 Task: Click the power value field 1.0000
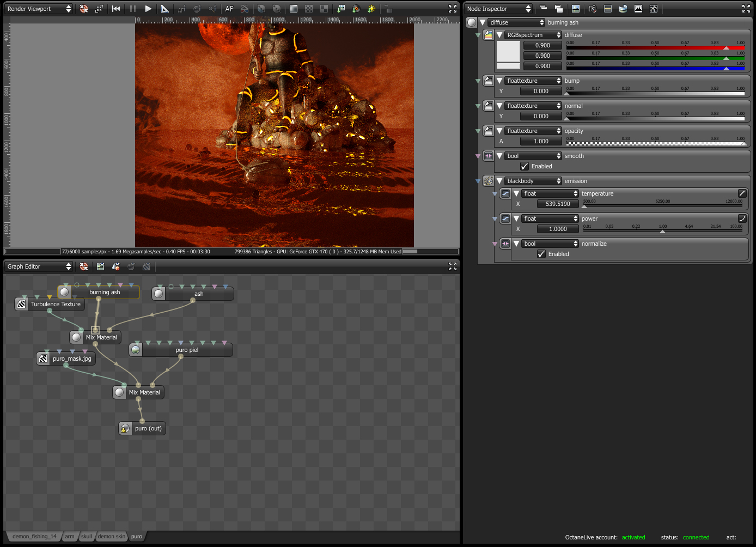click(558, 229)
